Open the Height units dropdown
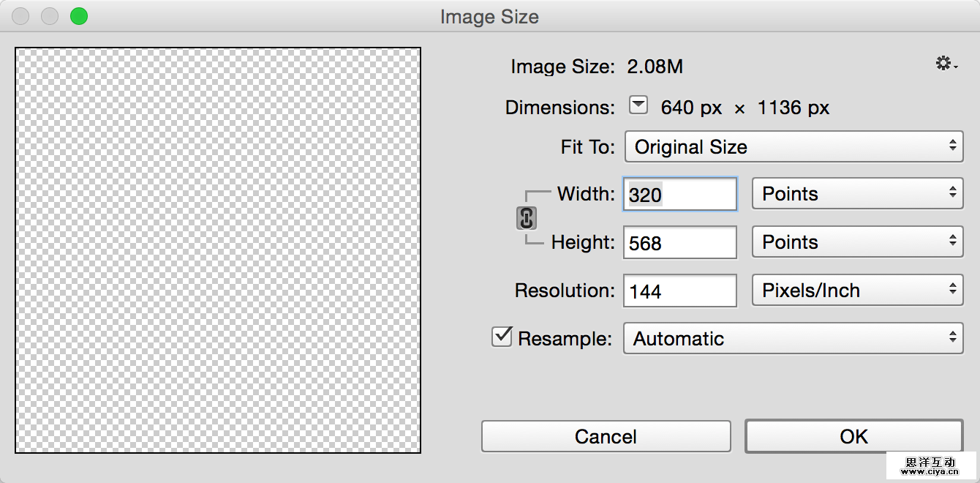This screenshot has width=980, height=483. [x=857, y=242]
